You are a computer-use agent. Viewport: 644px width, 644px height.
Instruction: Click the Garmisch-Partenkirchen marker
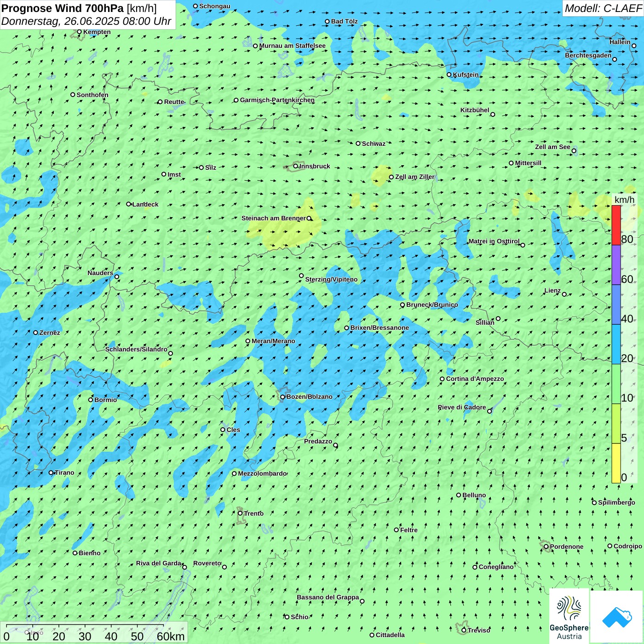coord(236,100)
